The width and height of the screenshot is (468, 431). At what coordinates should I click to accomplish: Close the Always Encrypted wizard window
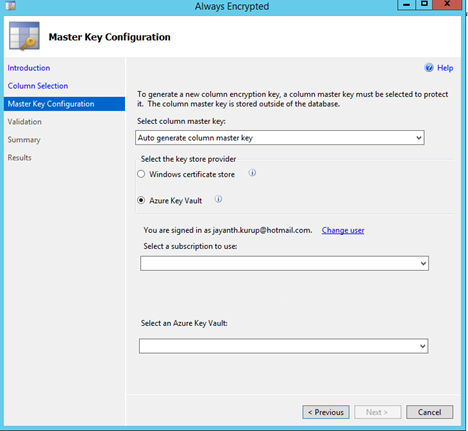(447, 4)
